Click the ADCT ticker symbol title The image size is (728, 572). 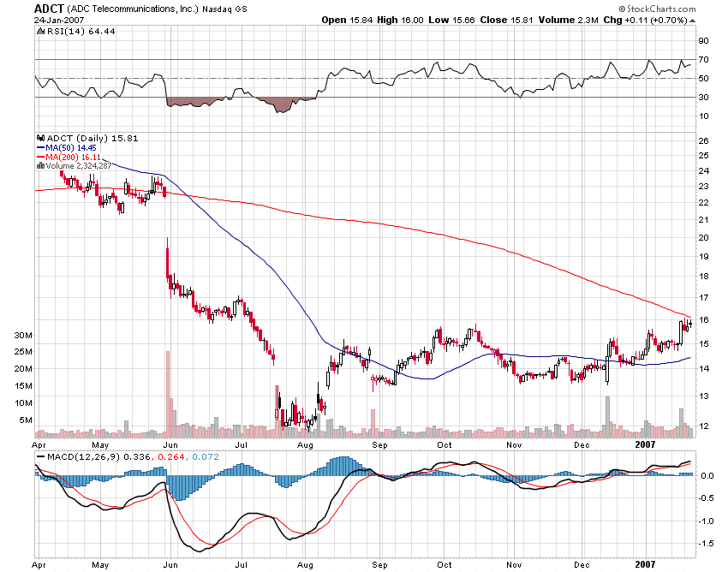tap(50, 9)
